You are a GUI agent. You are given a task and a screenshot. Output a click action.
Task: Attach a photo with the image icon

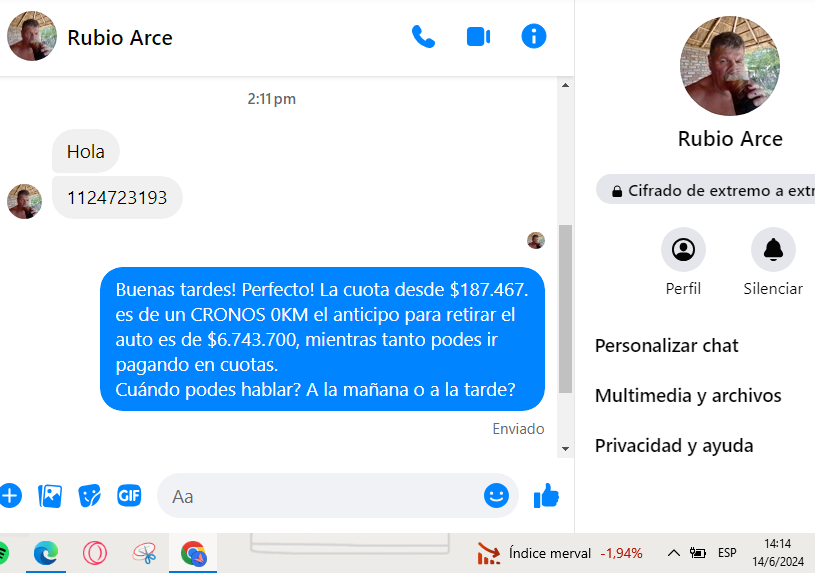pos(50,496)
